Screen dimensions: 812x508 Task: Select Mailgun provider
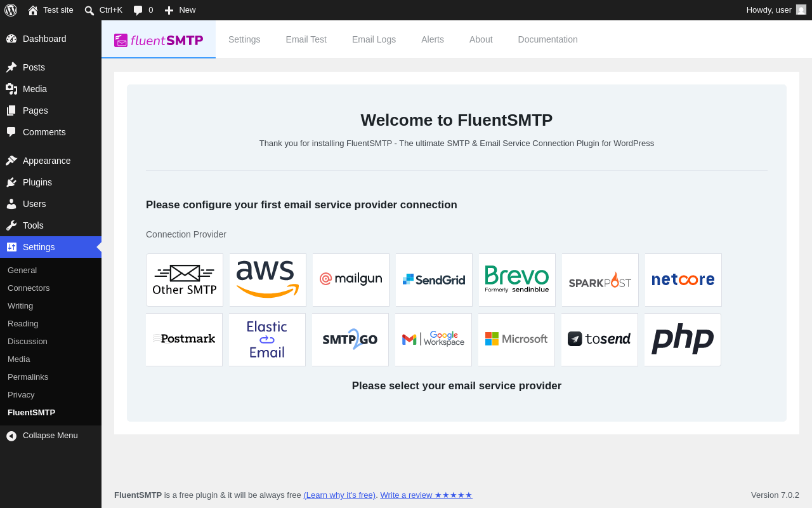[x=351, y=280]
